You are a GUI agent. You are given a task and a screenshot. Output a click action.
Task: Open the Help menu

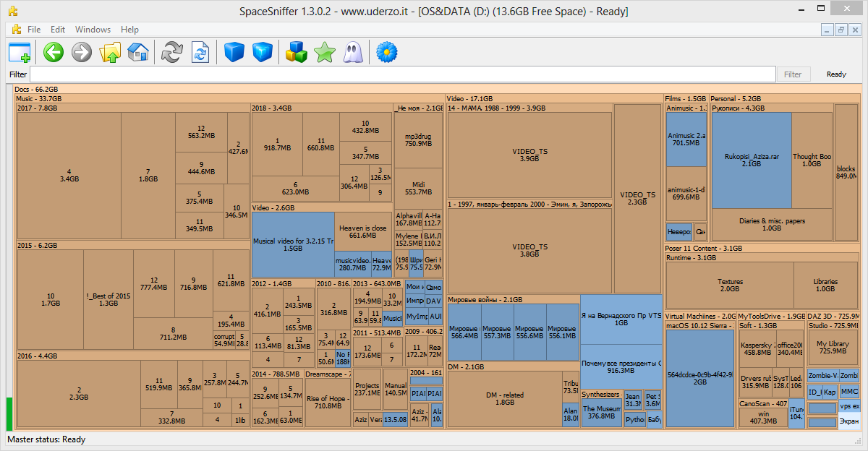[129, 30]
